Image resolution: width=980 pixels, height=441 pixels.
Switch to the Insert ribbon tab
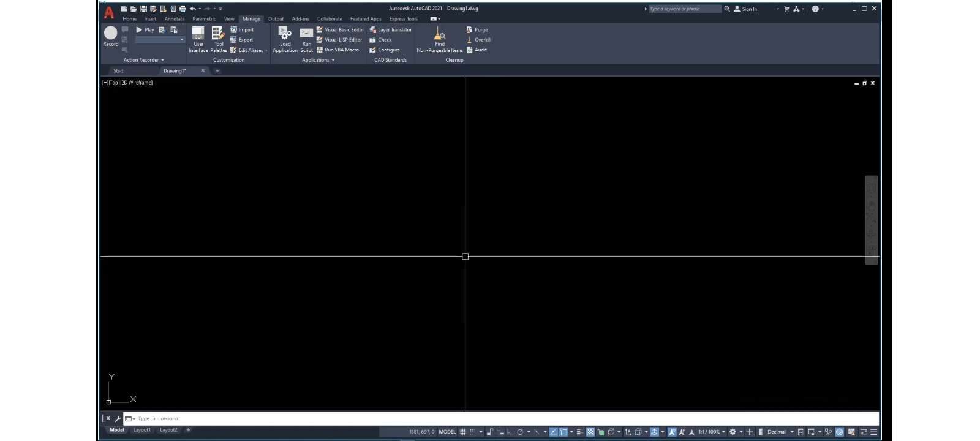tap(150, 19)
